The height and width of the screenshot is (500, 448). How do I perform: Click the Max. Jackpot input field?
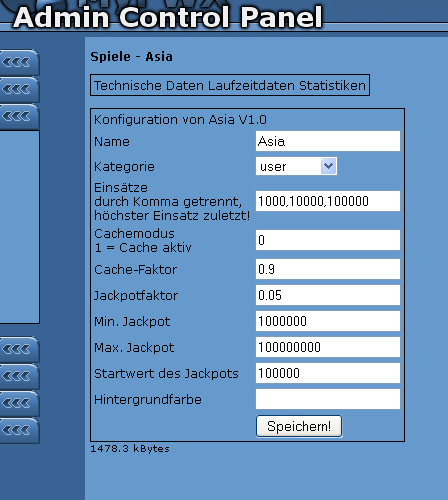point(328,347)
